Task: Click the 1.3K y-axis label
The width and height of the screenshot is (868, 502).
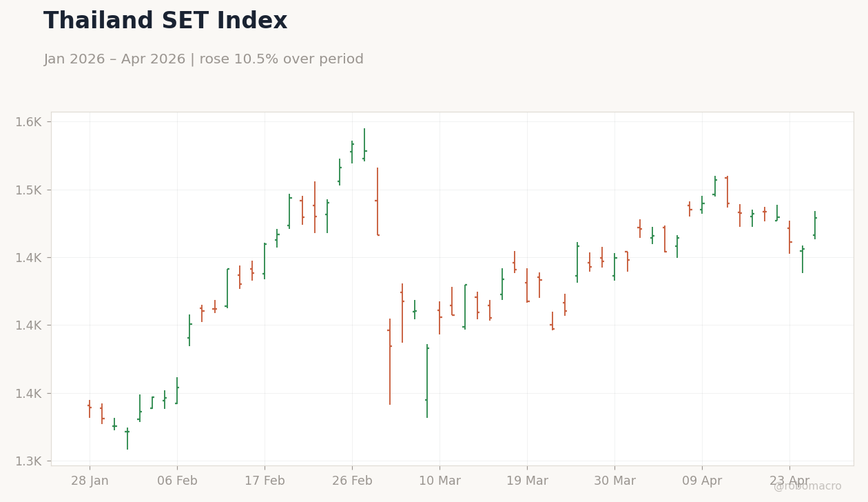Action: [x=28, y=461]
